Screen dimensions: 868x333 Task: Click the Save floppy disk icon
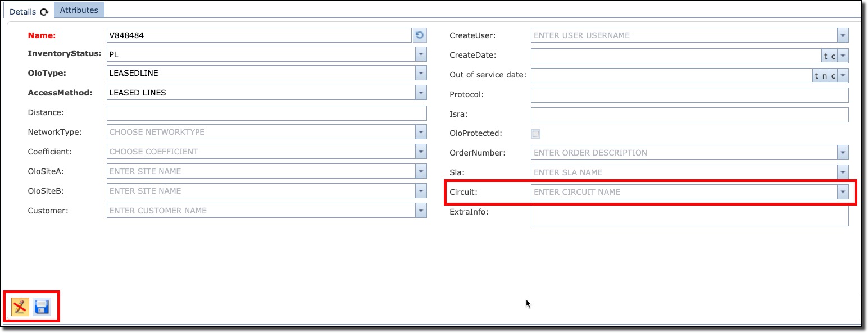tap(42, 307)
